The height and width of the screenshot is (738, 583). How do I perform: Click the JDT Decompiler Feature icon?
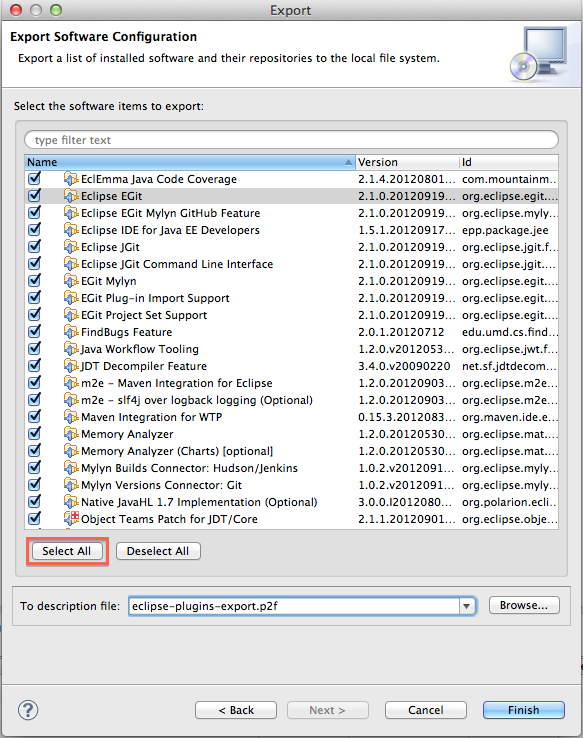[71, 366]
